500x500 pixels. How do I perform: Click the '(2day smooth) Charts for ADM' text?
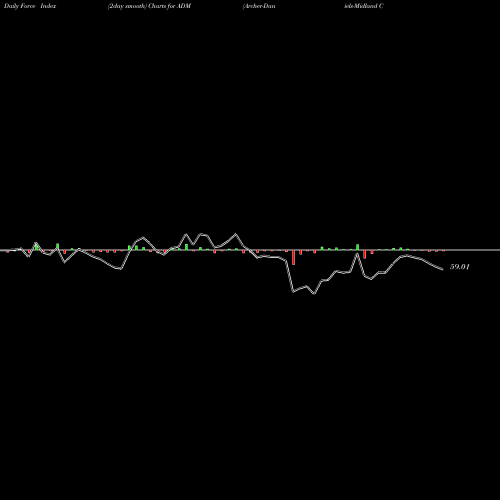tap(149, 6)
